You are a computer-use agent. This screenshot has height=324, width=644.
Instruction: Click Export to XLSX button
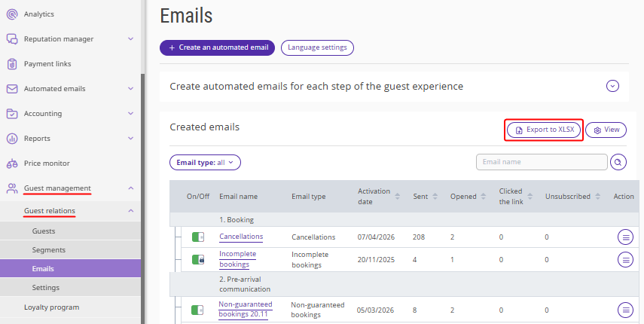pyautogui.click(x=544, y=130)
